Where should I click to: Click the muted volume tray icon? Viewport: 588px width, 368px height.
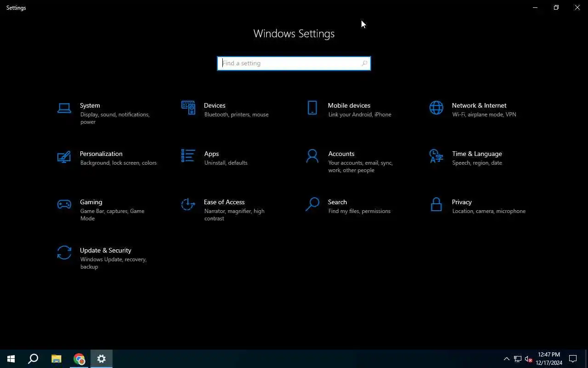[x=528, y=359]
